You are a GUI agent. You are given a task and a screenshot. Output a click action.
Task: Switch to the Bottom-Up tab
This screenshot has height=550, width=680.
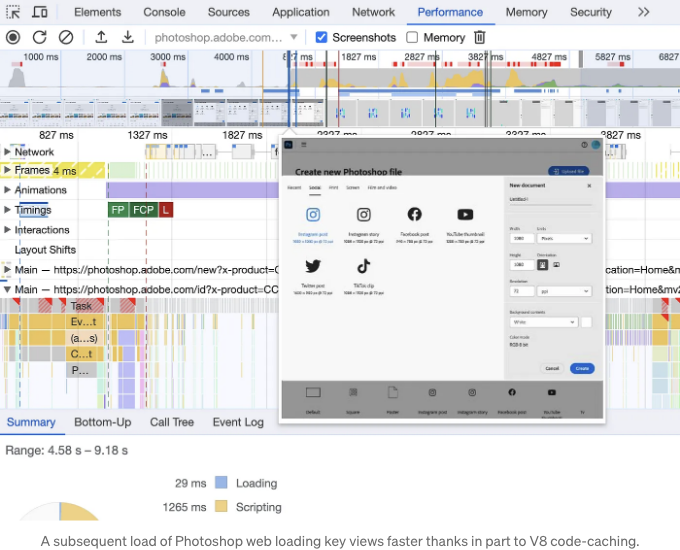coord(103,422)
